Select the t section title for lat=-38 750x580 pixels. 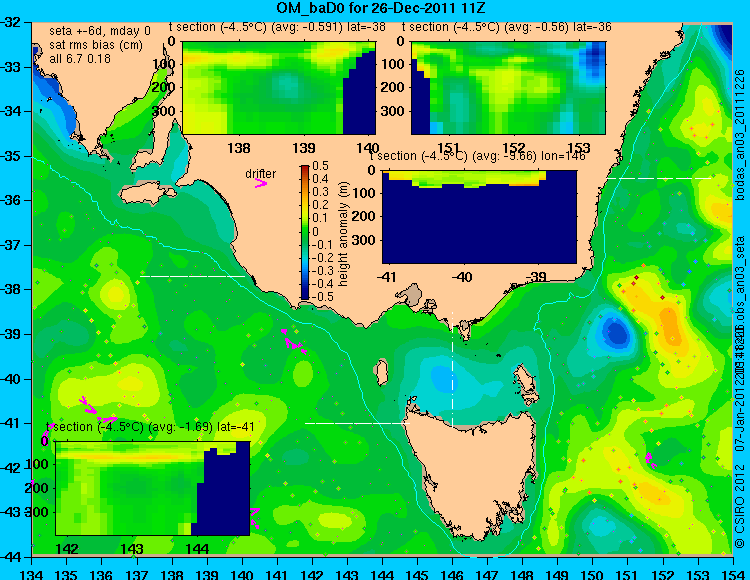tap(277, 27)
